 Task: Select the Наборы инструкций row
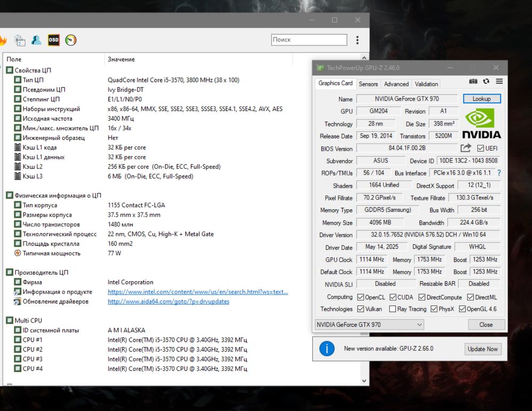(x=147, y=109)
